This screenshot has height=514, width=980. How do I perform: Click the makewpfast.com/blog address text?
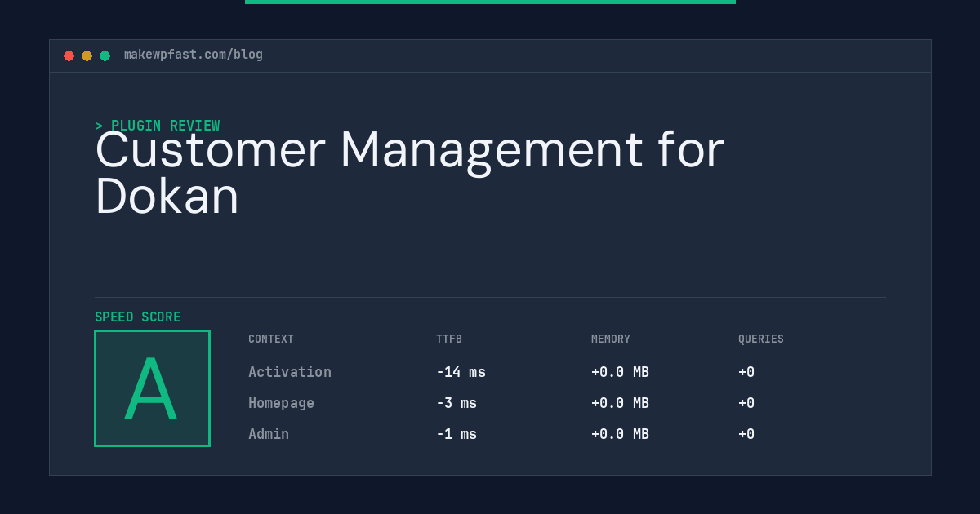point(194,55)
